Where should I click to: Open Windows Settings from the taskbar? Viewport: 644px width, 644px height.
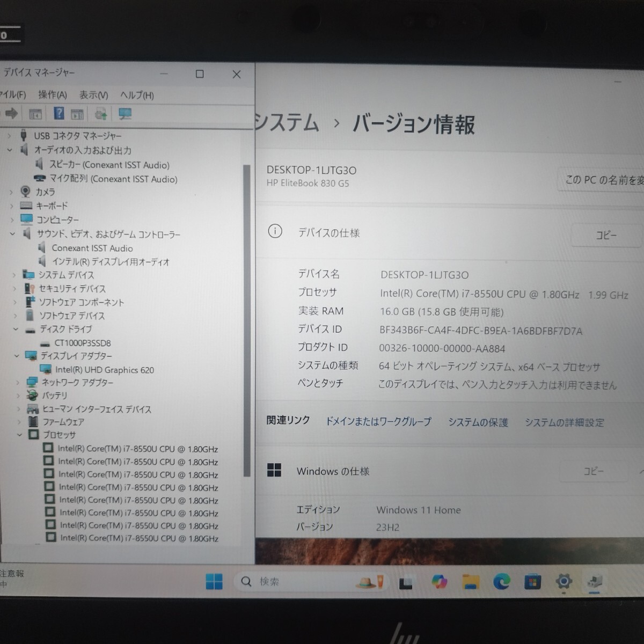(563, 581)
